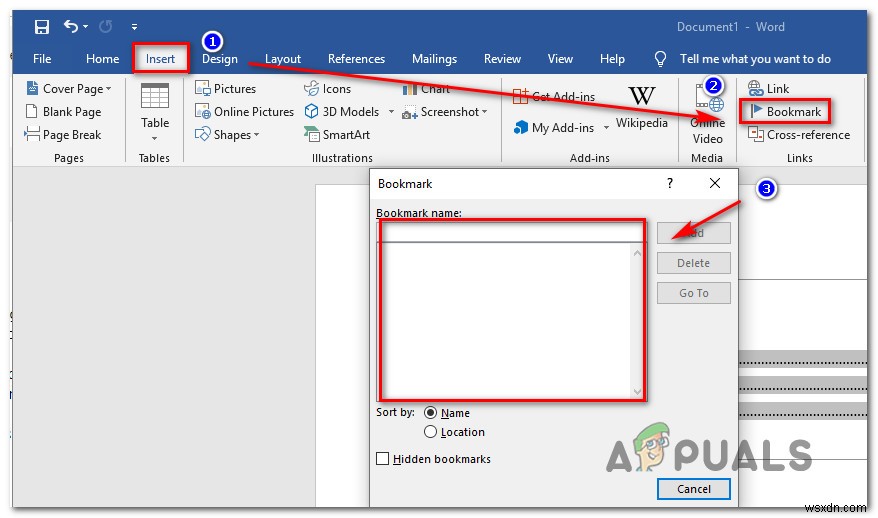Select Sort by Location radio button
Screen dimensions: 878x518
pyautogui.click(x=430, y=432)
